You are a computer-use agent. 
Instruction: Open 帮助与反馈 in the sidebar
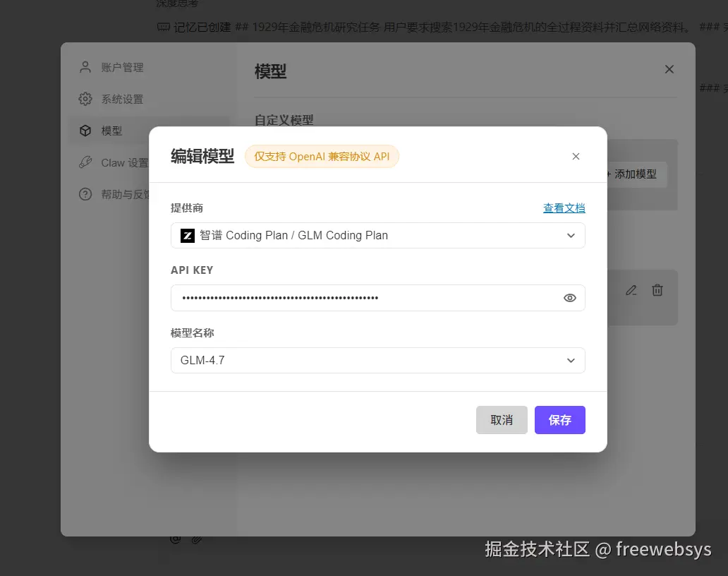114,194
